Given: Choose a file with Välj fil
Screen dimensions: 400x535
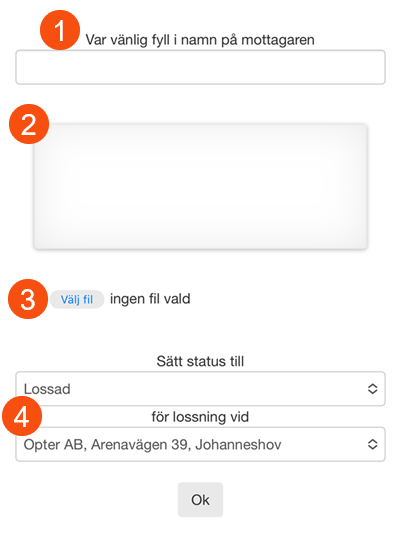Looking at the screenshot, I should tap(77, 299).
